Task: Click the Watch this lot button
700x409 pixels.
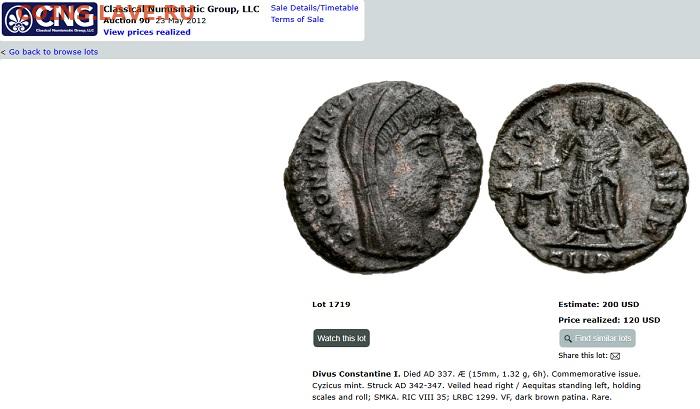Action: click(342, 338)
